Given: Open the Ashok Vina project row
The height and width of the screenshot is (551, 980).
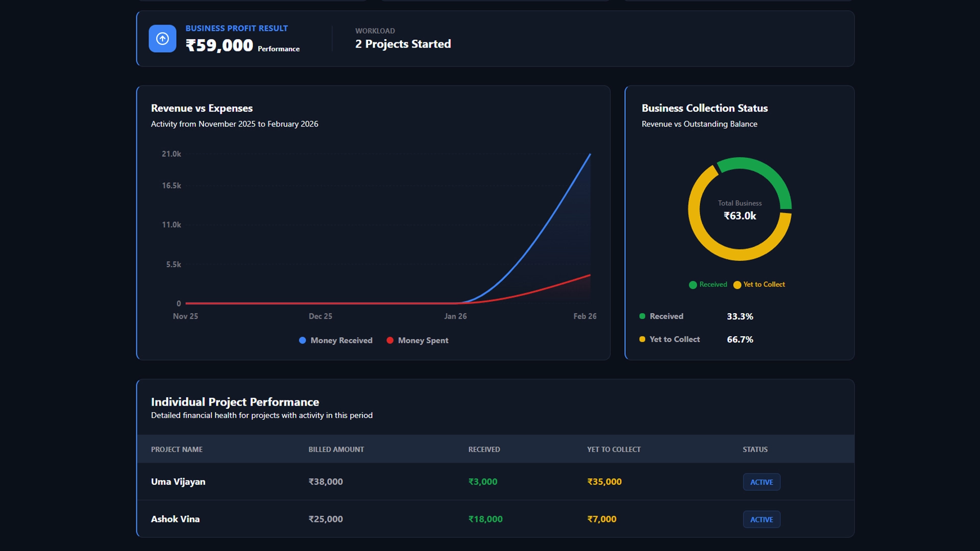Looking at the screenshot, I should (x=175, y=519).
